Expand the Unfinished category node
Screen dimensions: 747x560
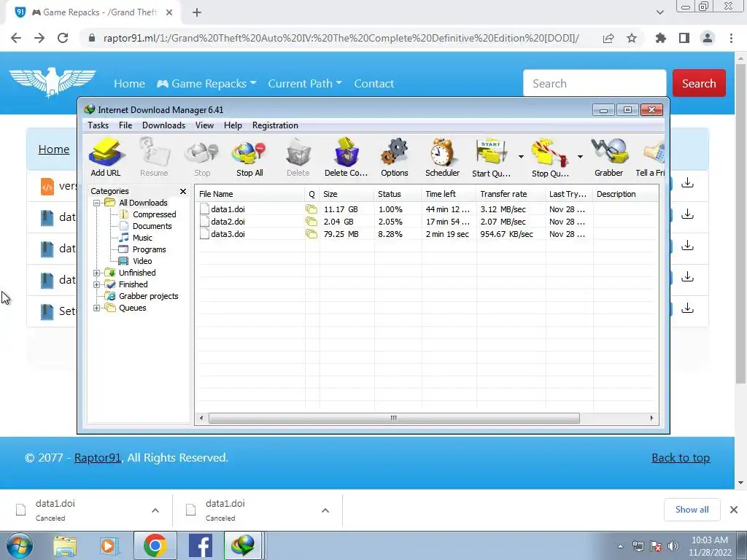coord(97,273)
